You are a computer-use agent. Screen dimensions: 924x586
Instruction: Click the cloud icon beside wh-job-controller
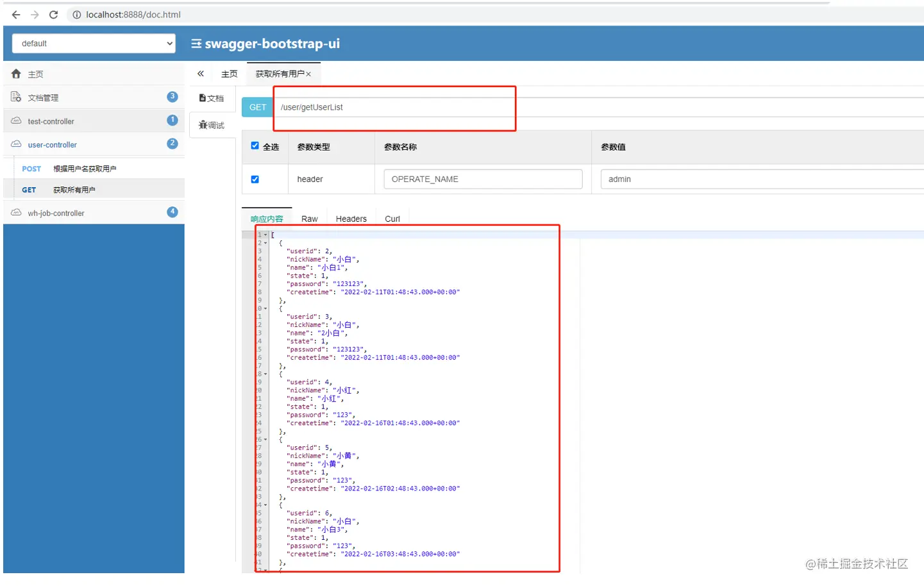pos(16,212)
